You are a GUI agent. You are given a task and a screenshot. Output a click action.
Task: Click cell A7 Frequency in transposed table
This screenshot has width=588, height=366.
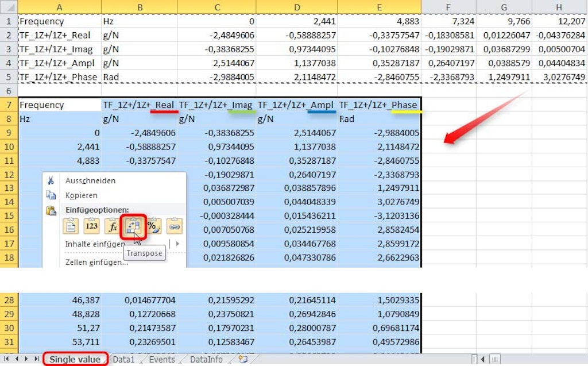tap(59, 105)
